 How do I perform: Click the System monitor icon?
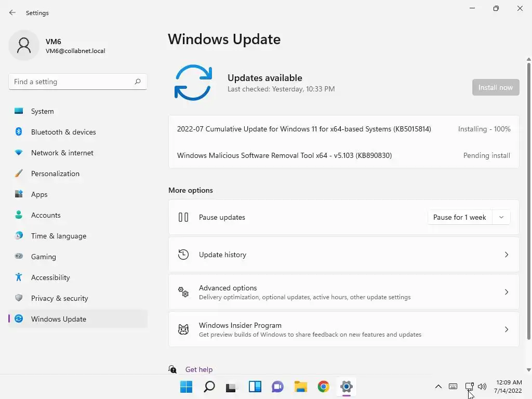click(x=19, y=111)
